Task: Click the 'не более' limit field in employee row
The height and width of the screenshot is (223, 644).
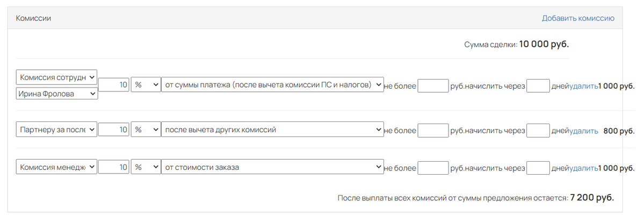Action: tap(433, 86)
